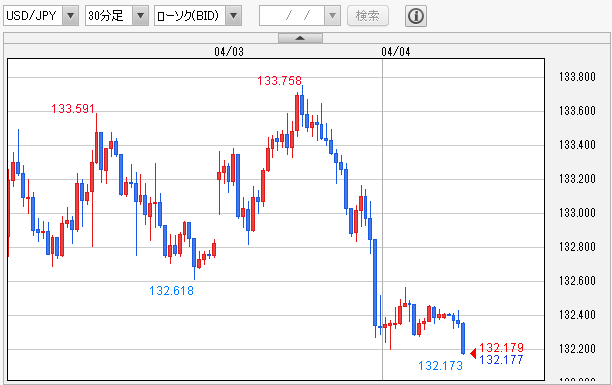This screenshot has height=385, width=612.
Task: Click the 04/03 date label
Action: [229, 52]
